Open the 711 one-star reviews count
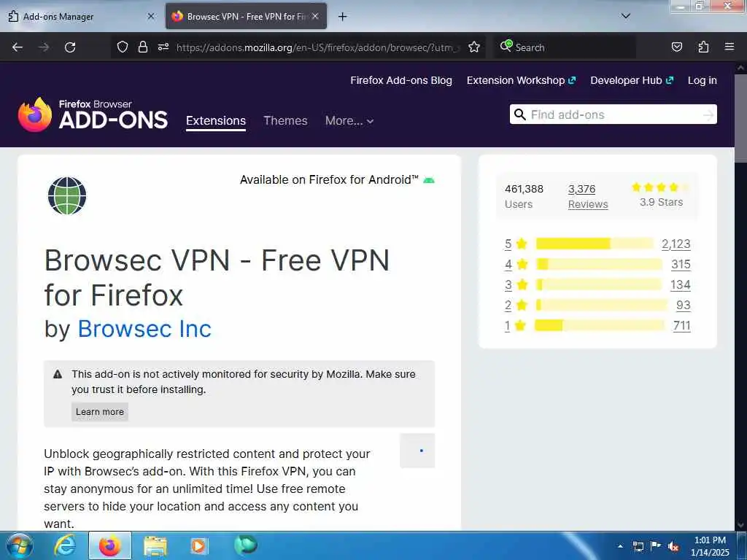 point(682,326)
